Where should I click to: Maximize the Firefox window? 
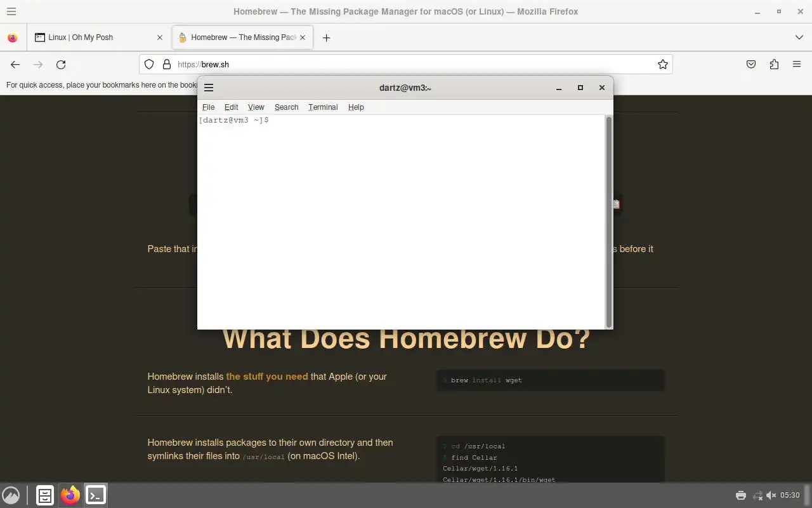pyautogui.click(x=779, y=11)
